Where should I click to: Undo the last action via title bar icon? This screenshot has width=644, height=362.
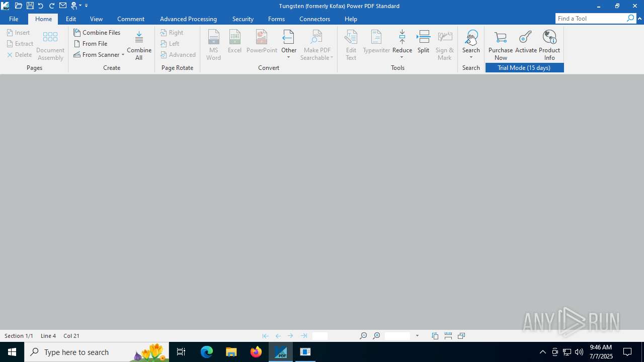pos(41,6)
